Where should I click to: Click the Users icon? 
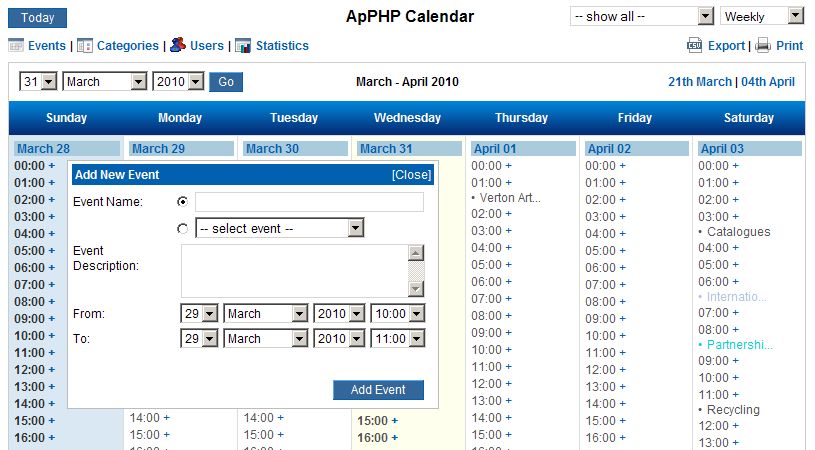click(177, 45)
